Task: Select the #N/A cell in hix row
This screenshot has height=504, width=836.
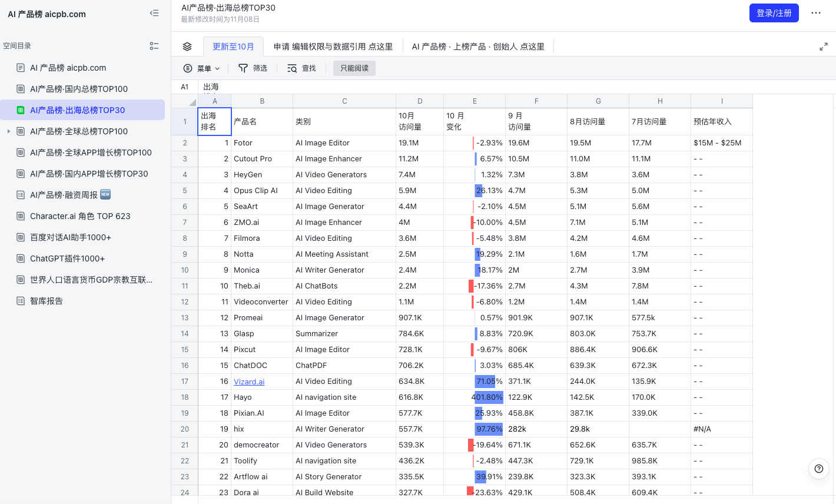Action: (x=722, y=429)
